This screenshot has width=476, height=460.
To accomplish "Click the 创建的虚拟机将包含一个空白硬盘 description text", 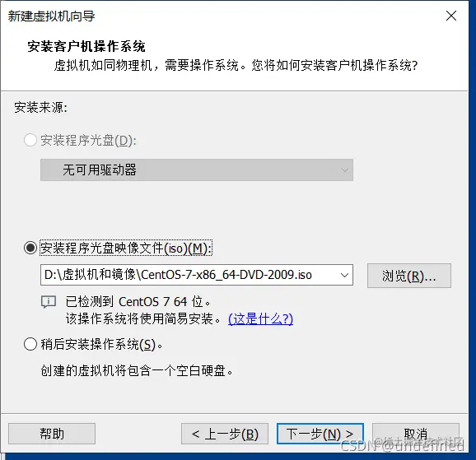I will pos(137,370).
